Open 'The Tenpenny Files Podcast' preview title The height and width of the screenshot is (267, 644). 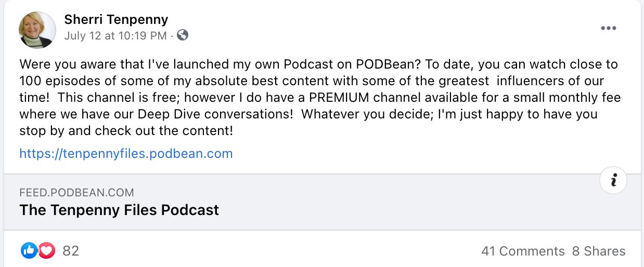coord(119,210)
